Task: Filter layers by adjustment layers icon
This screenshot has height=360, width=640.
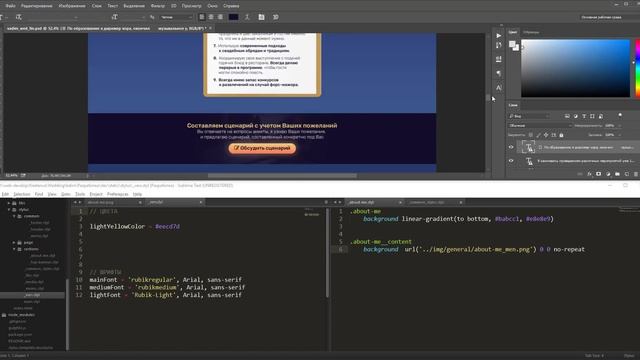Action: (576, 116)
